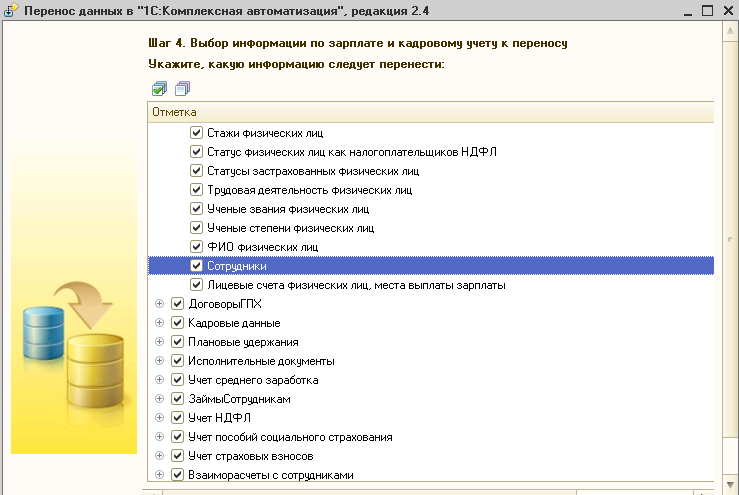Toggle the Плановые удержания checkbox
The height and width of the screenshot is (495, 739).
pos(177,341)
